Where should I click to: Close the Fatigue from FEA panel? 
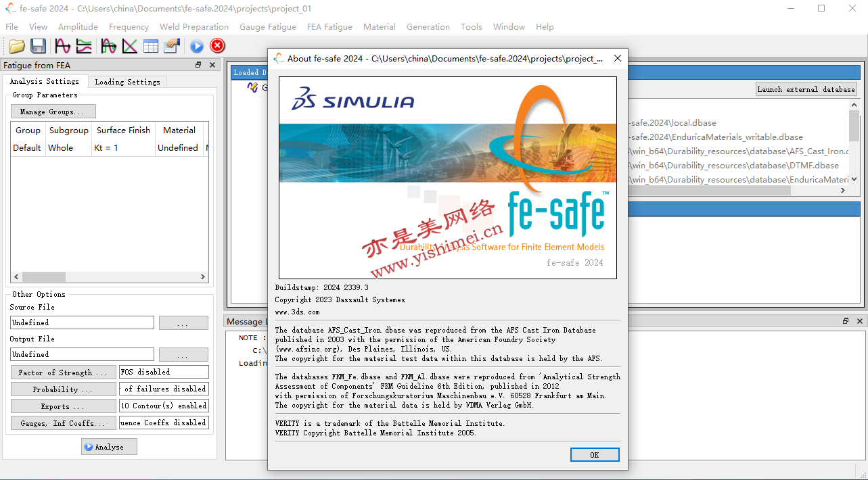212,65
